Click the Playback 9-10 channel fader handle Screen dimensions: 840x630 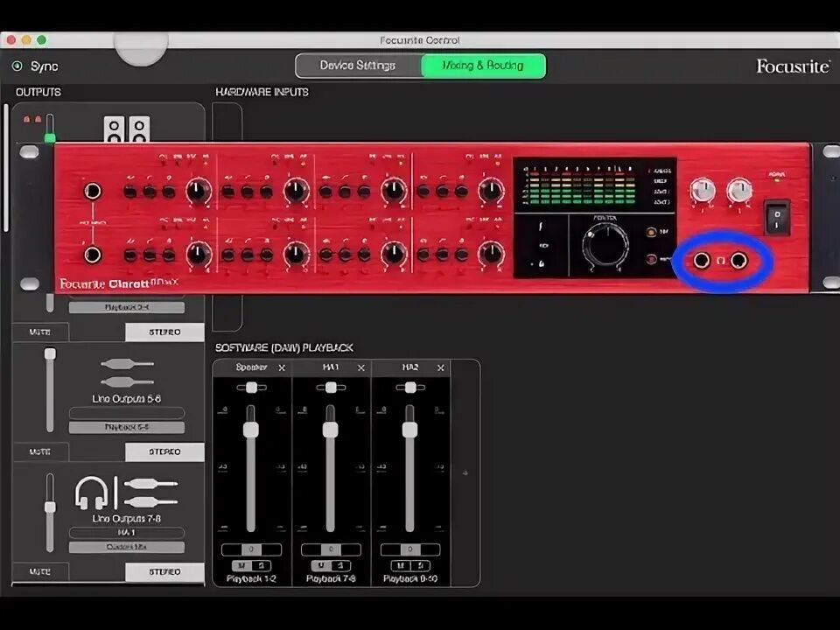[409, 429]
